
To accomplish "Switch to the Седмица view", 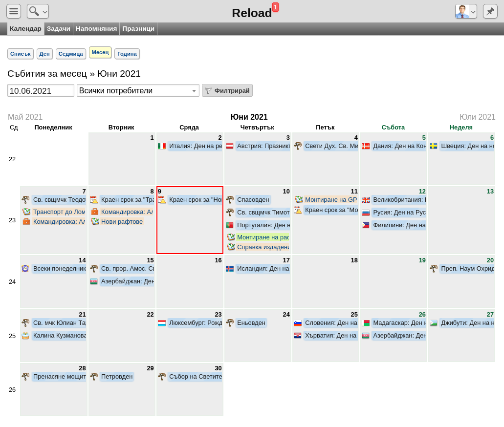I will [71, 54].
